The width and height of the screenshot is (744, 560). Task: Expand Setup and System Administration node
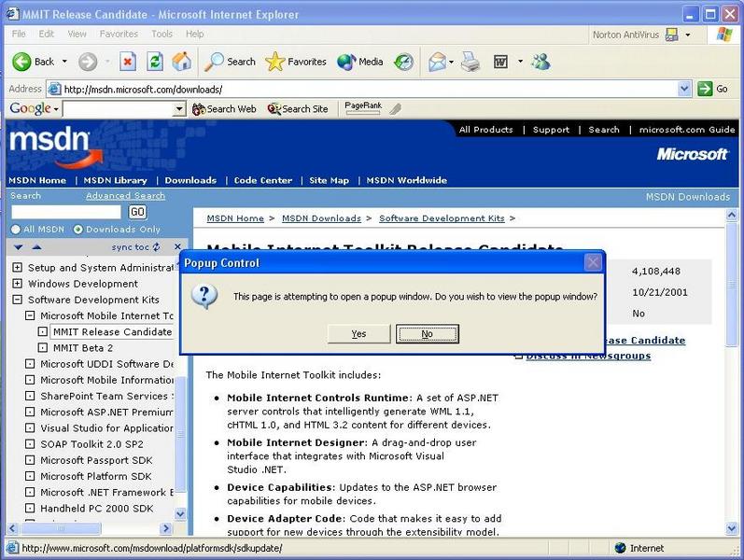pyautogui.click(x=17, y=268)
